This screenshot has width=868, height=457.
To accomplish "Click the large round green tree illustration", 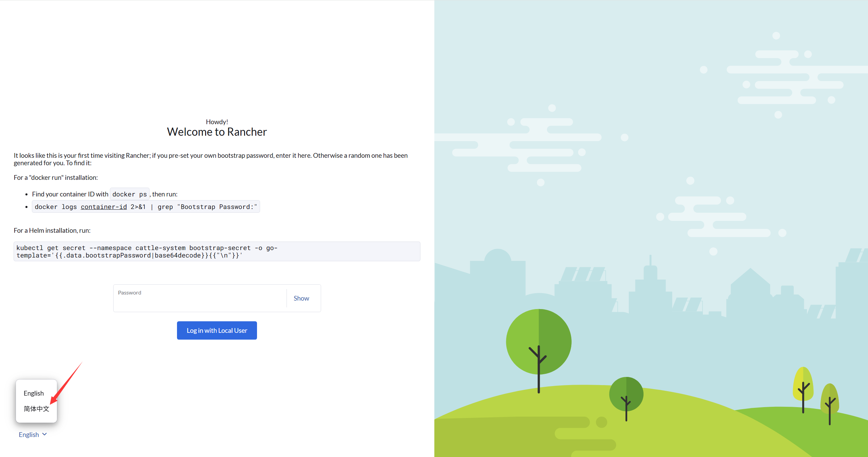I will tap(538, 342).
